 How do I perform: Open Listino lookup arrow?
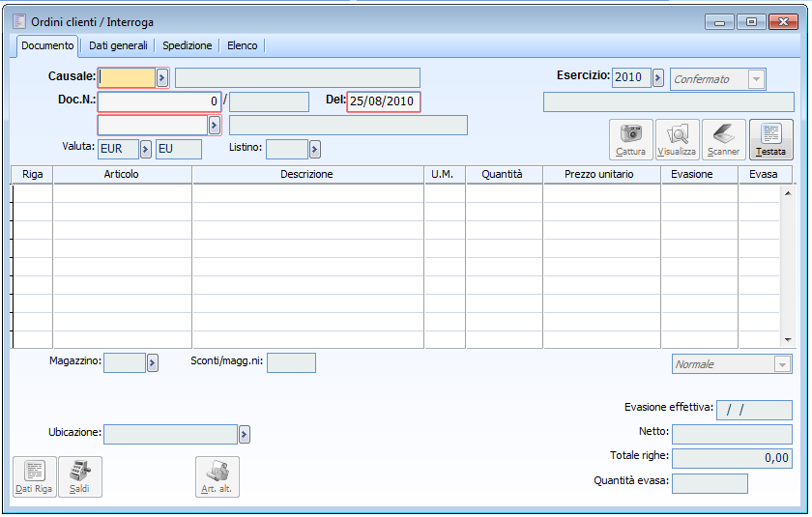pyautogui.click(x=314, y=149)
